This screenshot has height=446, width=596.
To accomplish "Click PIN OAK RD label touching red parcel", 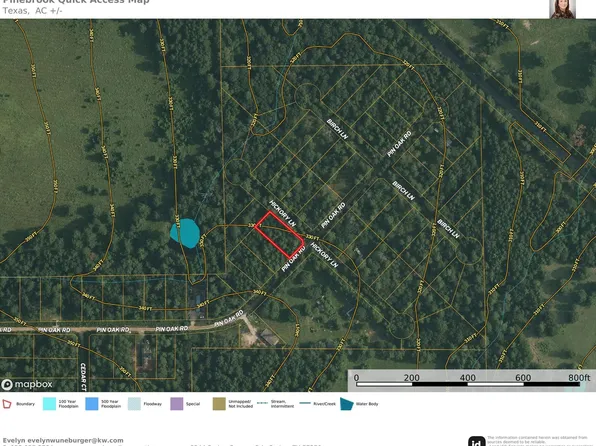I will coord(293,259).
